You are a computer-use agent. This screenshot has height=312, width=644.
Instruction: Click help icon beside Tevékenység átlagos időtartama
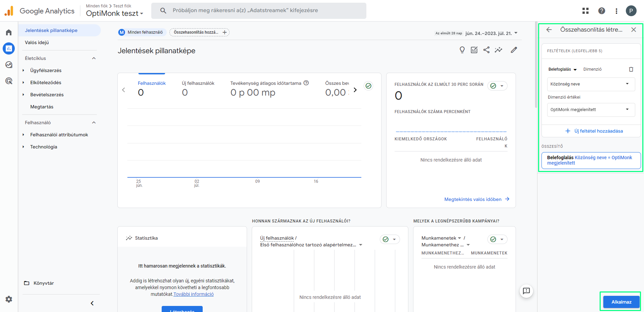(x=306, y=83)
